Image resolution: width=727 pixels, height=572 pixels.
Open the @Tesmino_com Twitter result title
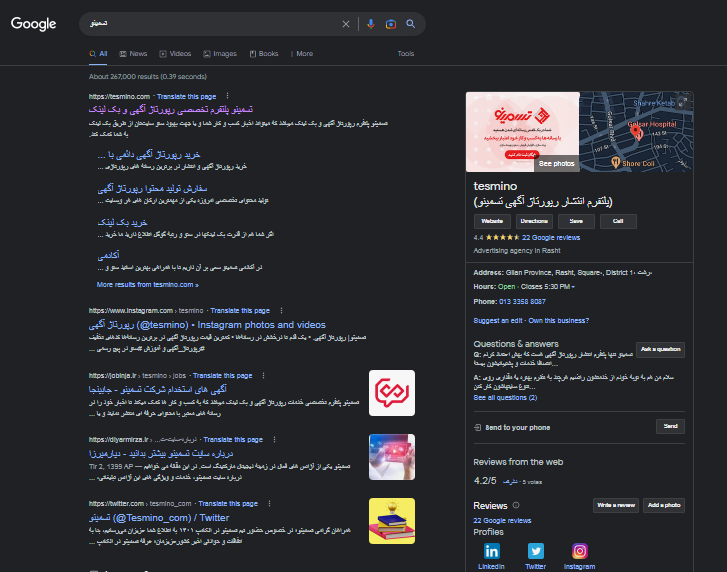[x=159, y=518]
